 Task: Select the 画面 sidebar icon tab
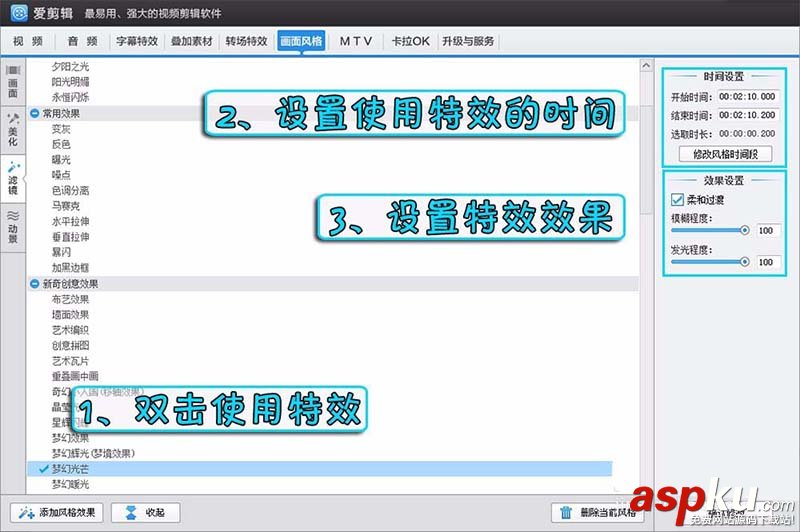pos(13,82)
